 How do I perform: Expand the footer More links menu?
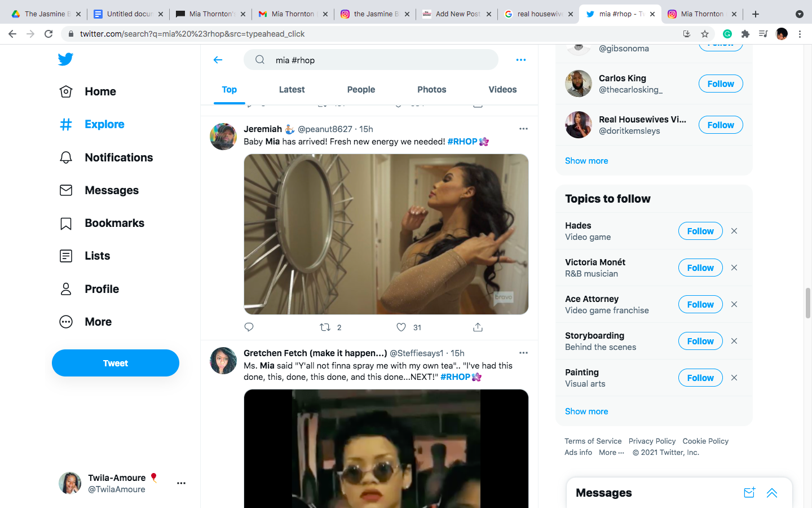(611, 453)
